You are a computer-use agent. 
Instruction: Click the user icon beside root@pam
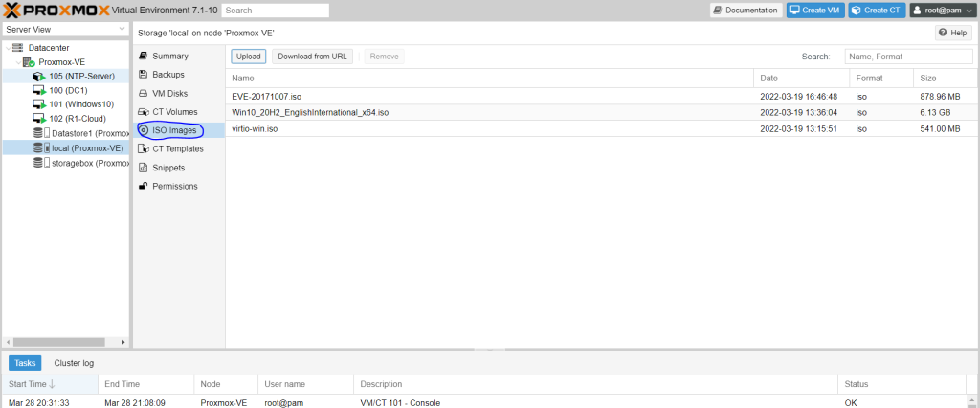point(918,10)
